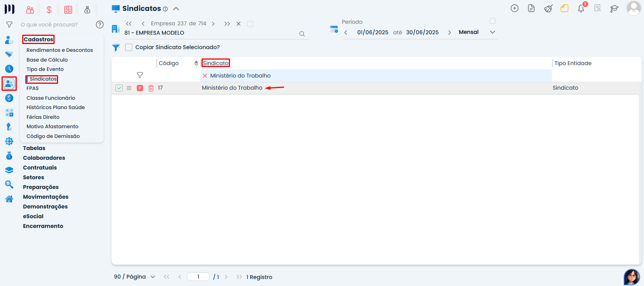Toggle the checkbox on row 17
644x286 pixels.
coord(119,88)
